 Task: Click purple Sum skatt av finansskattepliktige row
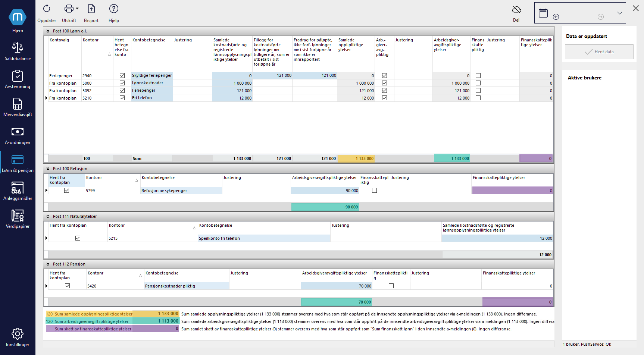click(112, 329)
